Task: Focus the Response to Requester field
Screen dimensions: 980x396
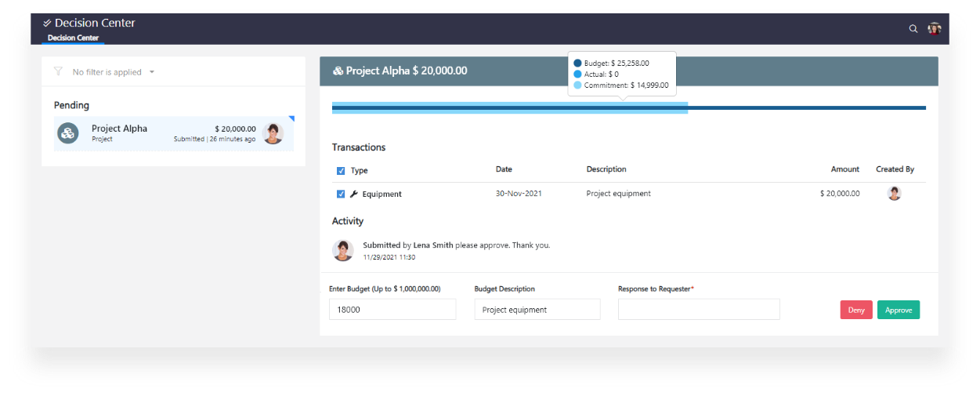Action: coord(698,309)
